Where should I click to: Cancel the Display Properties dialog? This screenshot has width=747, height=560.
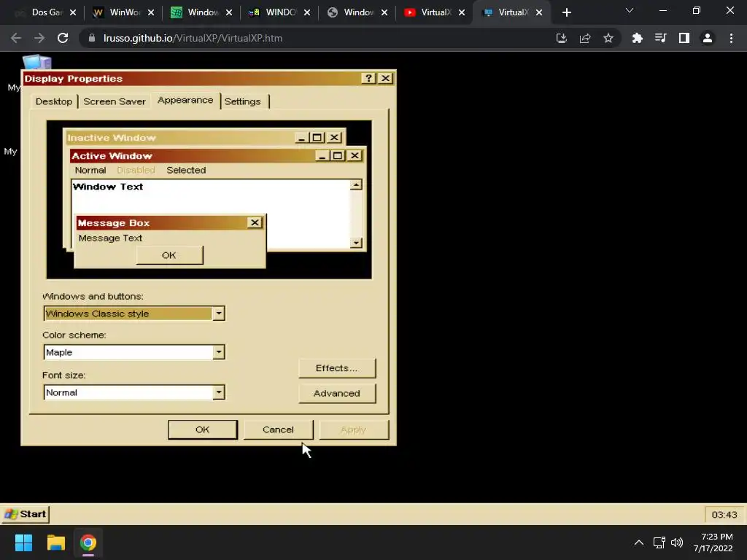tap(278, 429)
